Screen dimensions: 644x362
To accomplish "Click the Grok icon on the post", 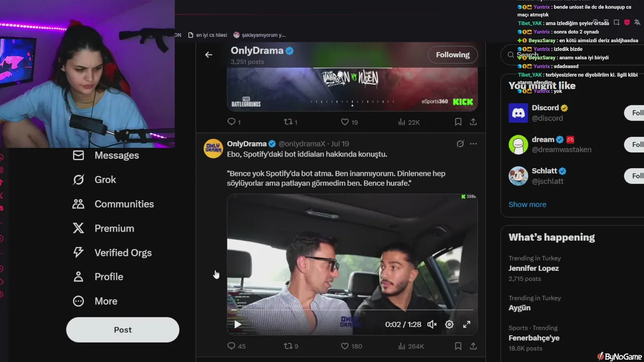I will (x=460, y=144).
